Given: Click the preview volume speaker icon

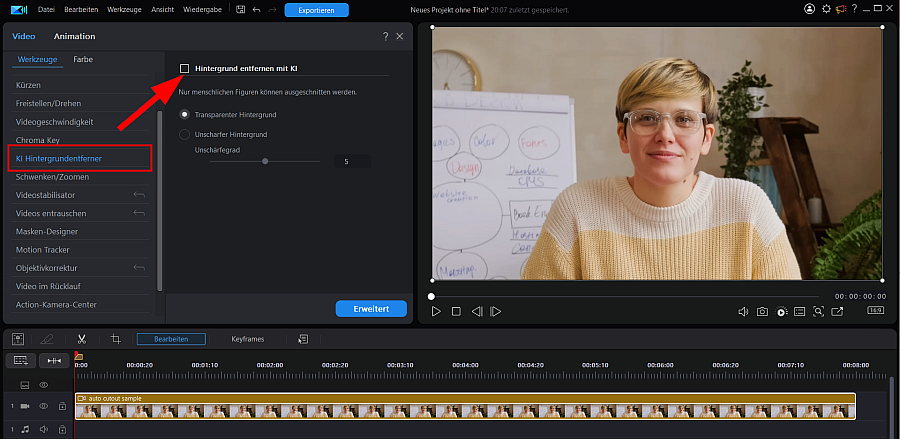Looking at the screenshot, I should pyautogui.click(x=743, y=312).
